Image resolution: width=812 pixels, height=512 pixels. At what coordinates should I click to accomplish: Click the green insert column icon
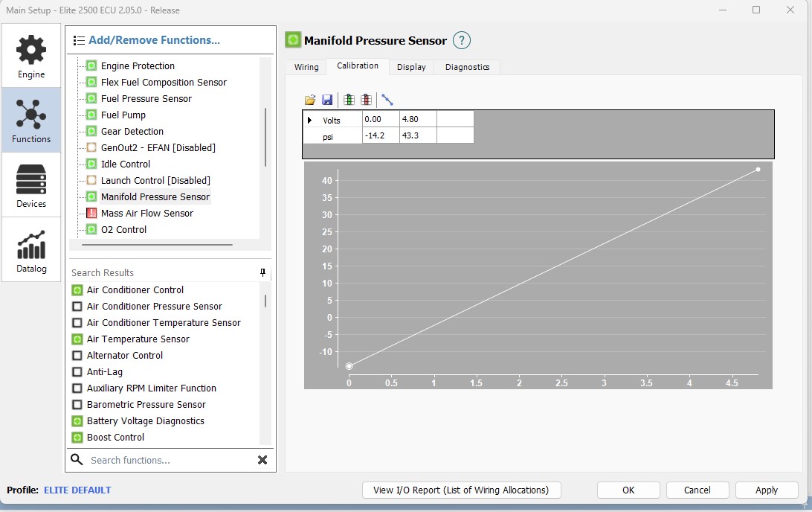tap(349, 100)
